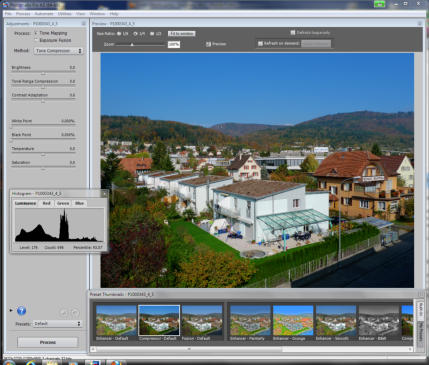Adjust the White Point slider

pyautogui.click(x=43, y=126)
